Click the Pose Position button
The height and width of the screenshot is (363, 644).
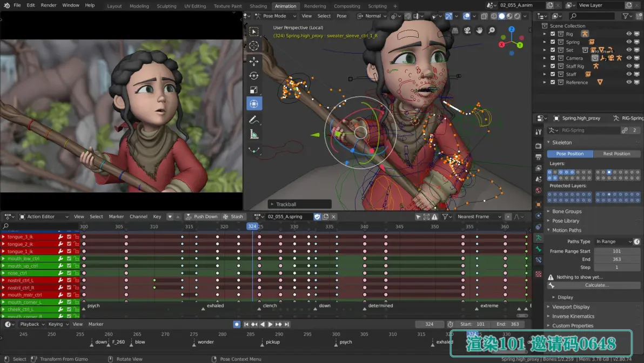point(569,154)
